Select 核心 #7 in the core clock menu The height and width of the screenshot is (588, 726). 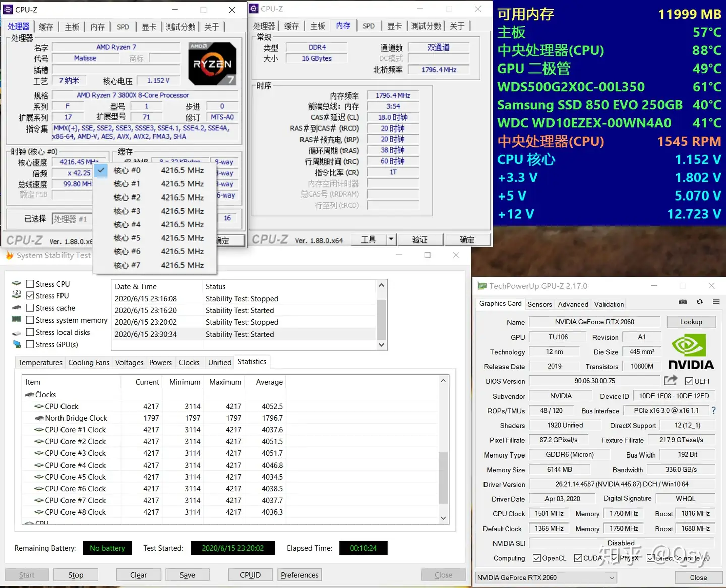coord(155,265)
